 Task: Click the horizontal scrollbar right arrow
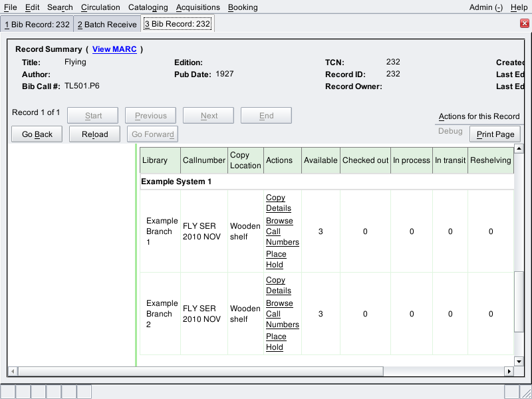tap(509, 371)
